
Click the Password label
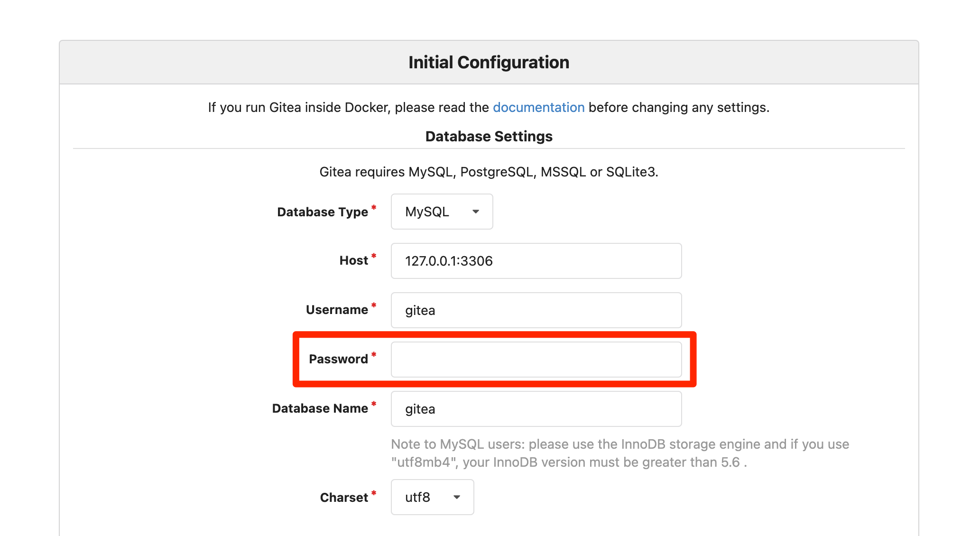339,359
